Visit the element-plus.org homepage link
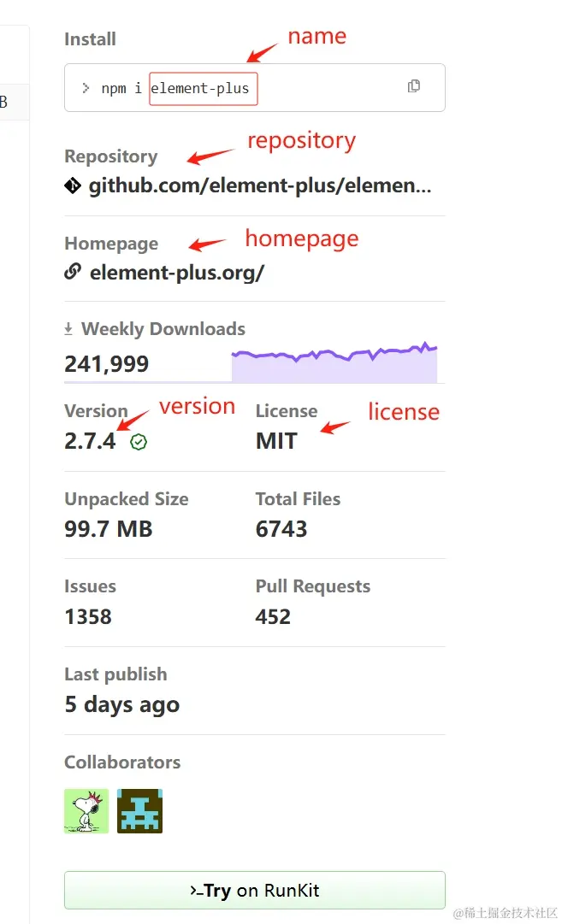562x924 pixels. pos(177,273)
